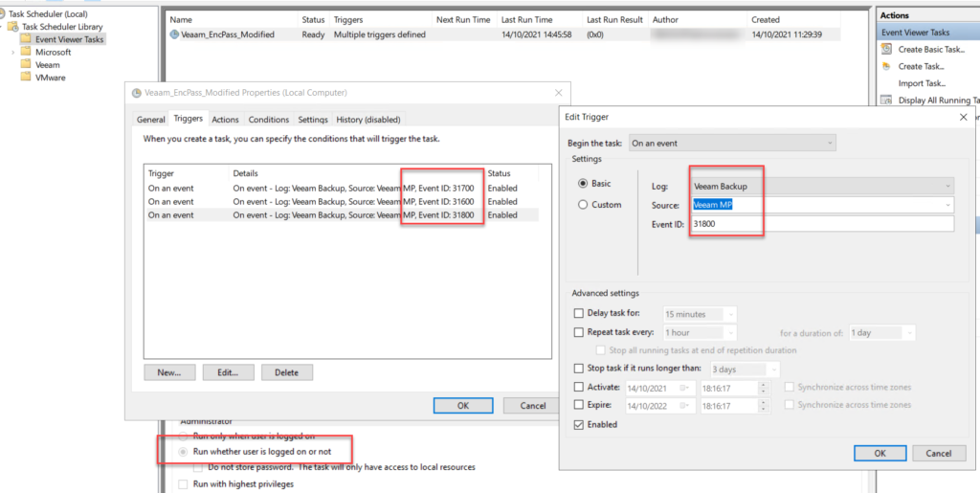
Task: Check the Activate date checkbox
Action: coord(578,387)
